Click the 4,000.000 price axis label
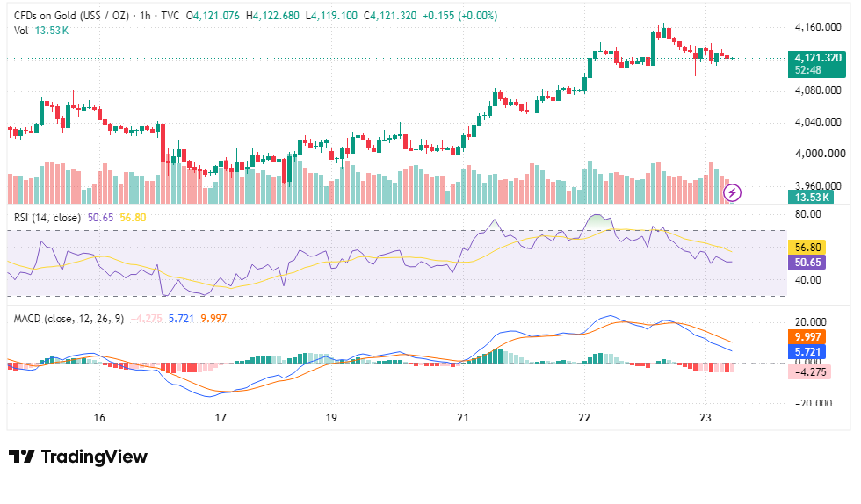861x504 pixels. [x=820, y=154]
